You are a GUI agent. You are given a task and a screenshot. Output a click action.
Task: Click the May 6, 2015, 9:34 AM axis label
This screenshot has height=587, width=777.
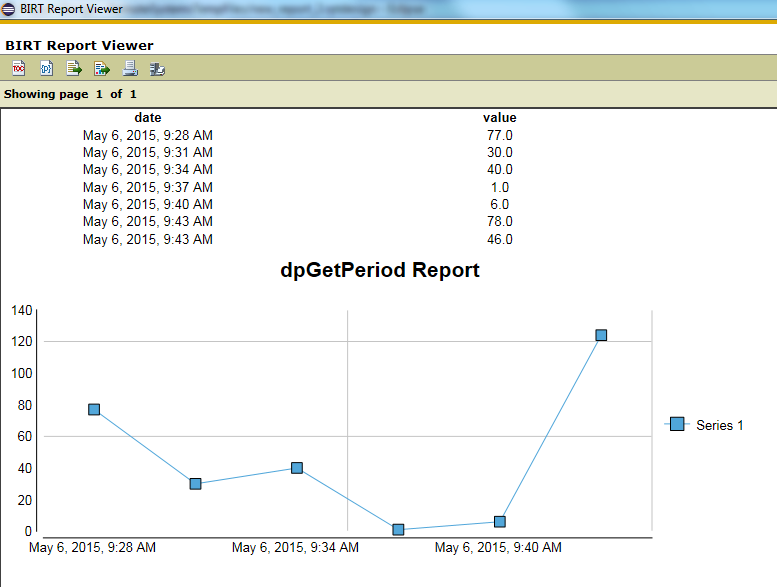click(295, 547)
